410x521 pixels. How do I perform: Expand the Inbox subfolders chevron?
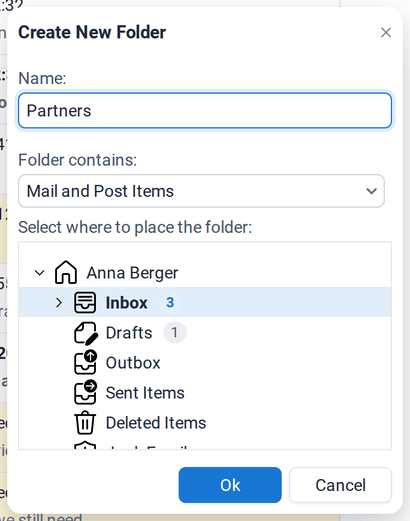click(x=59, y=303)
